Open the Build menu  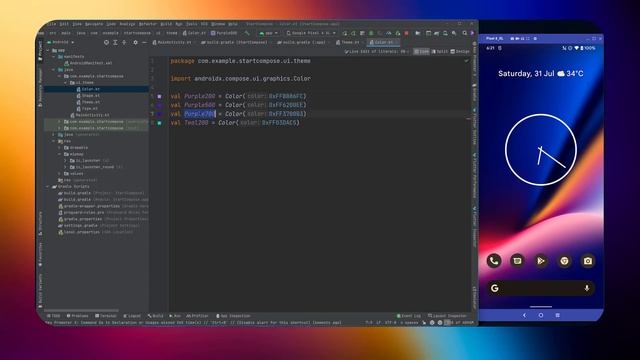[x=166, y=24]
